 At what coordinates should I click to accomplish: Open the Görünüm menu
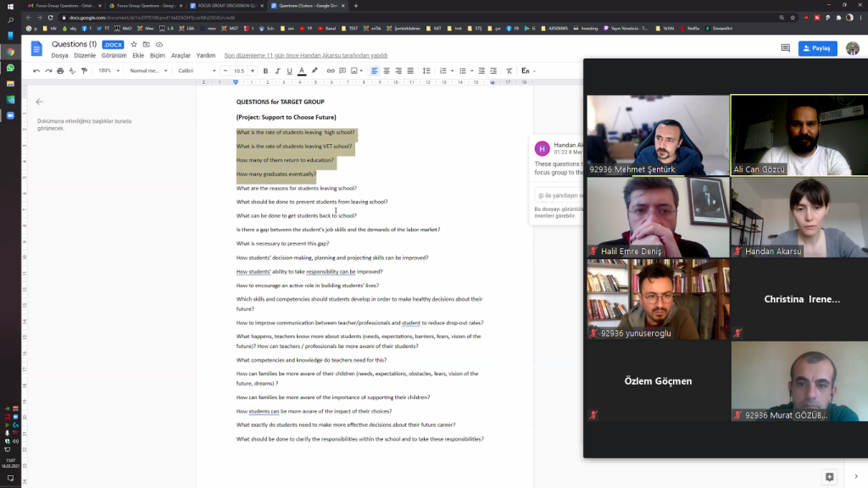tap(114, 55)
